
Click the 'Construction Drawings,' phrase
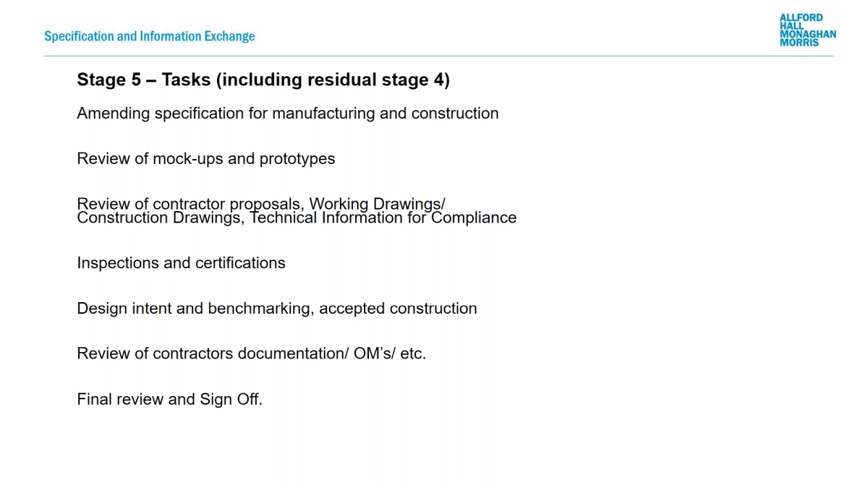click(161, 218)
